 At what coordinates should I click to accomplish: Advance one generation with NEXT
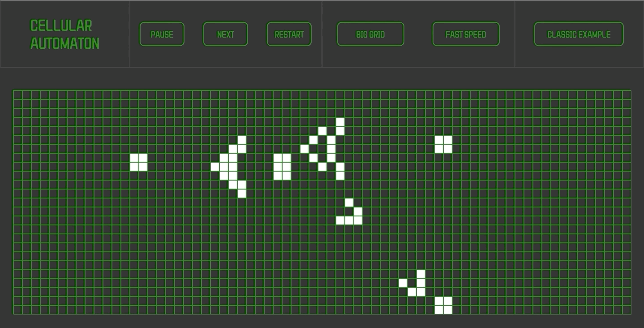225,34
